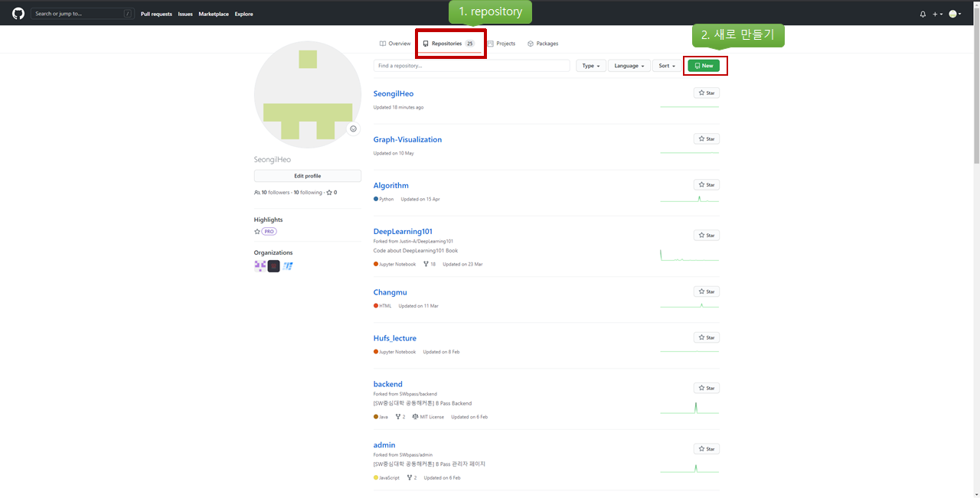Screen dimensions: 980x498
Task: Star the Graph-Visualization repository
Action: 707,139
